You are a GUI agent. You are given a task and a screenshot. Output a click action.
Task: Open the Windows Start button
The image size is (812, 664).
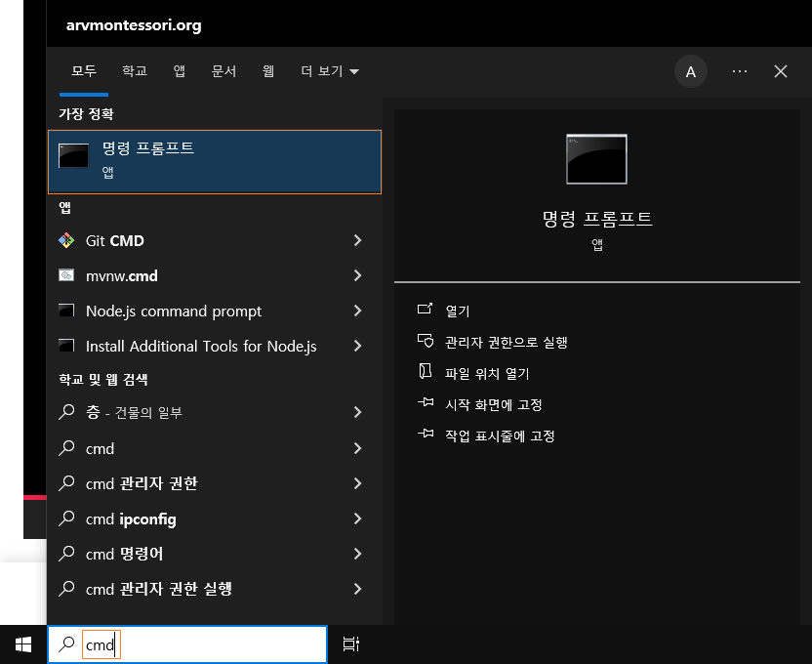click(x=23, y=644)
